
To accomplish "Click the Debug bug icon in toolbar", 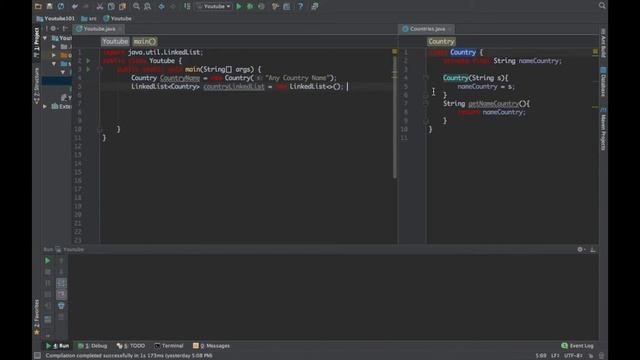I will (250, 7).
